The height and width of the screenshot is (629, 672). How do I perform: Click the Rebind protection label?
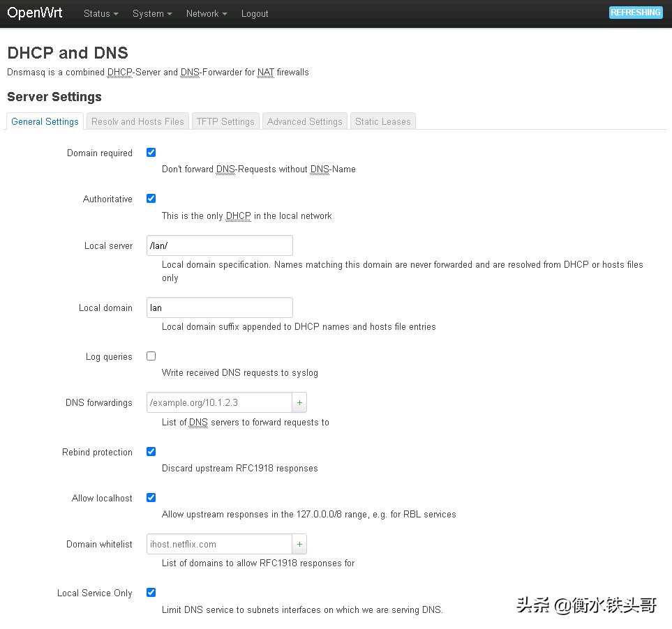point(97,452)
